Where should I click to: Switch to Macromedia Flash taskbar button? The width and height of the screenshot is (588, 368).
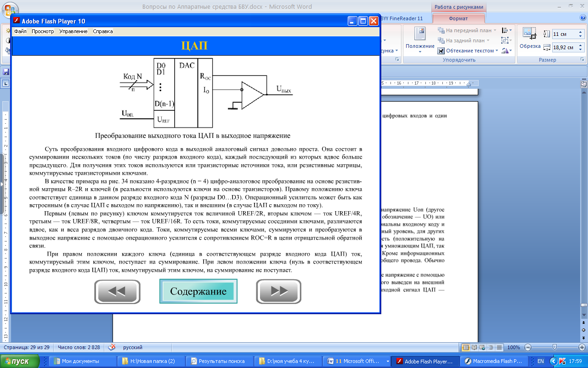(494, 361)
